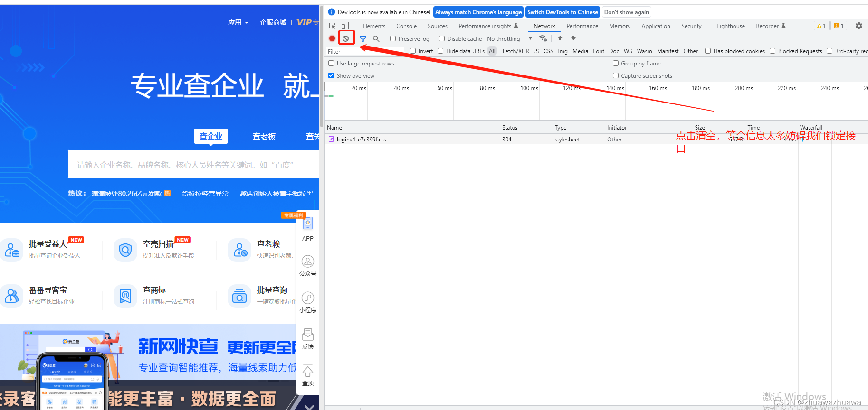Image resolution: width=868 pixels, height=410 pixels.
Task: Clear the network log
Action: (346, 38)
